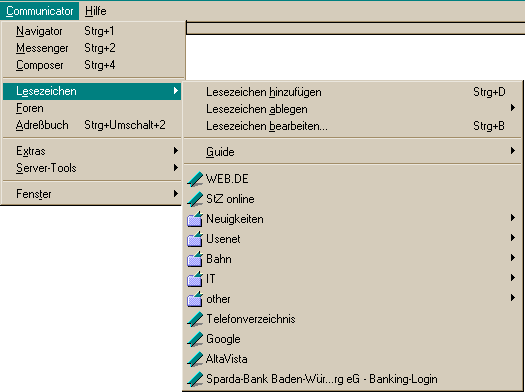Open Foren from the menu
This screenshot has height=392, width=525.
(92, 108)
